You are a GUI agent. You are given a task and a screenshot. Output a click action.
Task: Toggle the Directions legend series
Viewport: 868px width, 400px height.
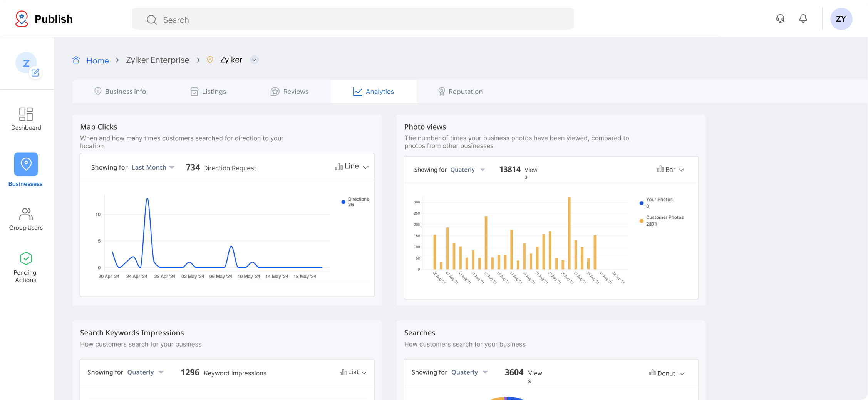[355, 202]
